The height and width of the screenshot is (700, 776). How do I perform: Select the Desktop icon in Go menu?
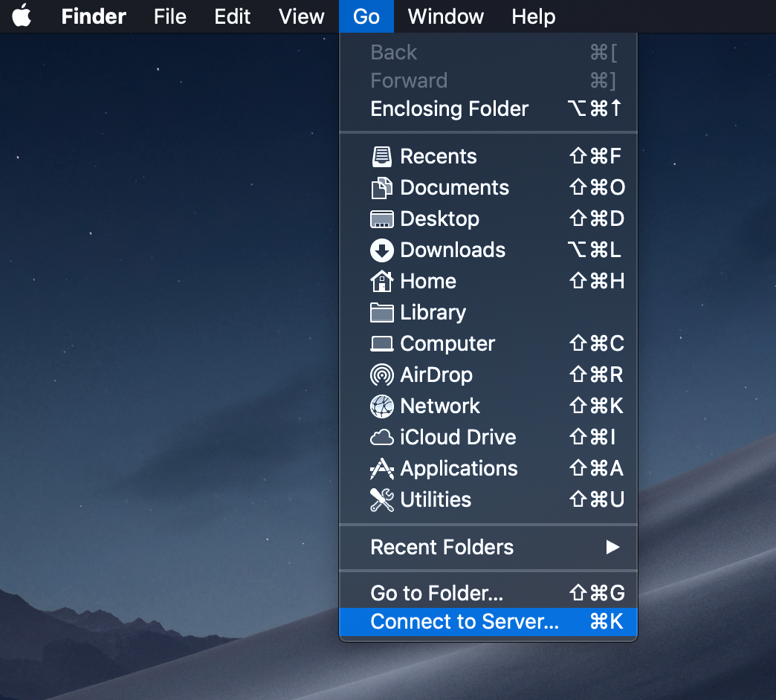click(x=382, y=218)
